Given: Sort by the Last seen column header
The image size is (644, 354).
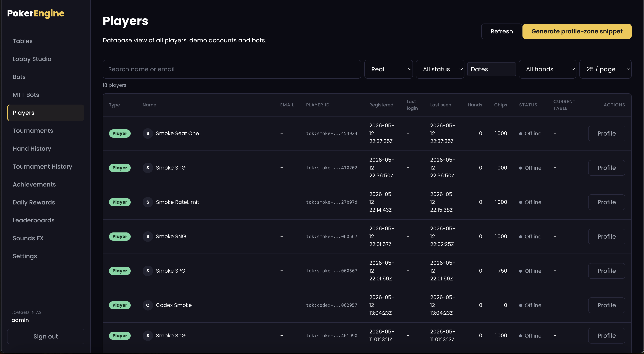Looking at the screenshot, I should tap(441, 105).
